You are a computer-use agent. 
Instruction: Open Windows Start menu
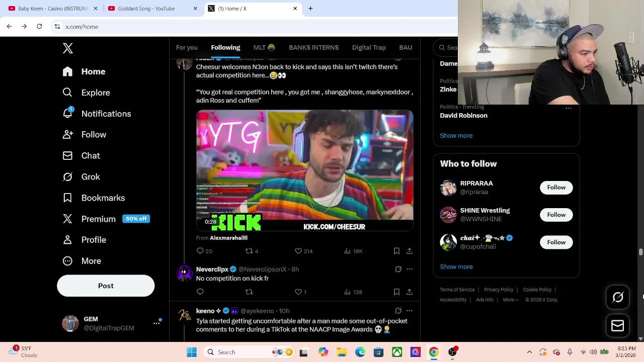coord(192,352)
